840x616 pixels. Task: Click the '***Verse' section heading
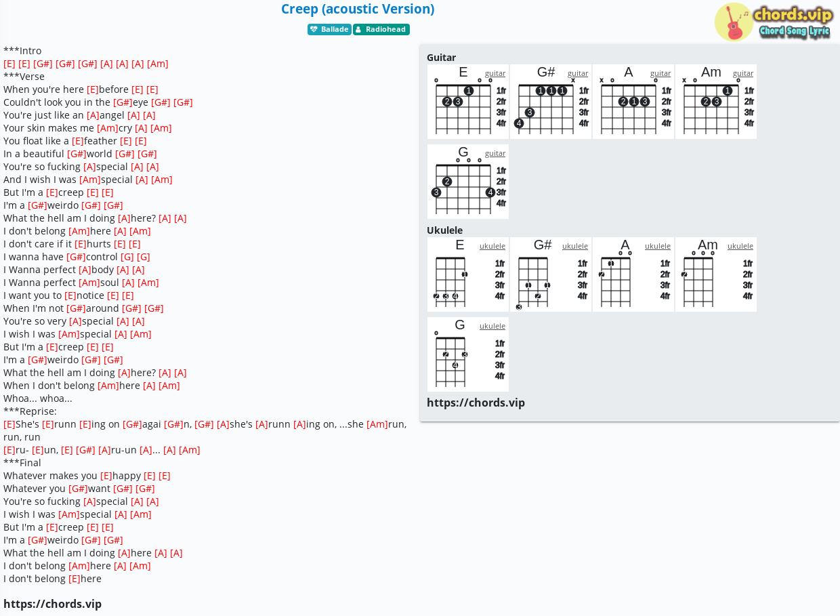coord(24,77)
